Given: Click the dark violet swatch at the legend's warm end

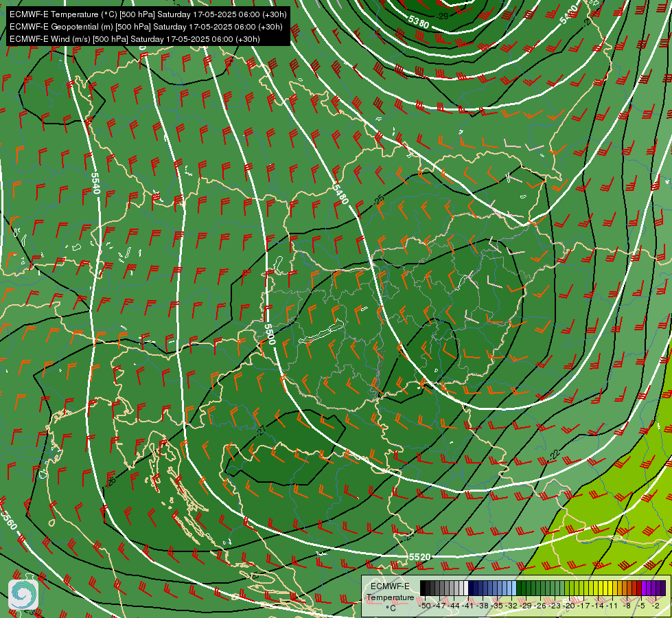Looking at the screenshot, I should [x=663, y=588].
